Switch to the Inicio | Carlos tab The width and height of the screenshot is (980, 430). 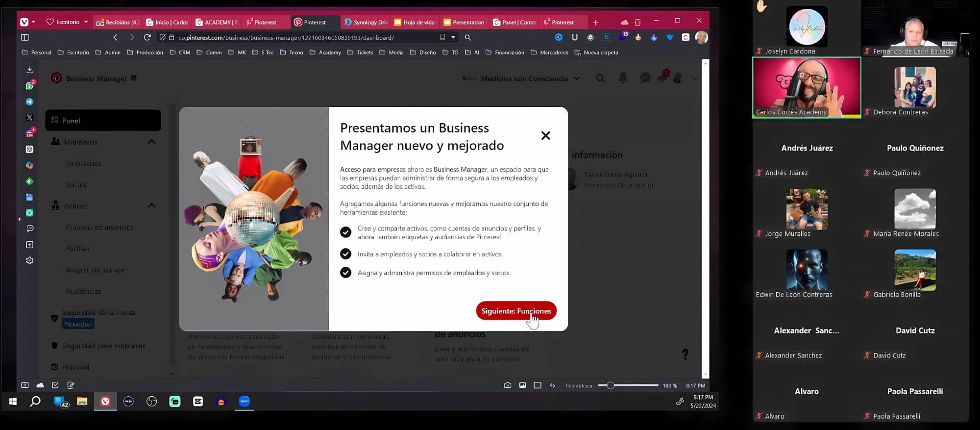pos(167,22)
